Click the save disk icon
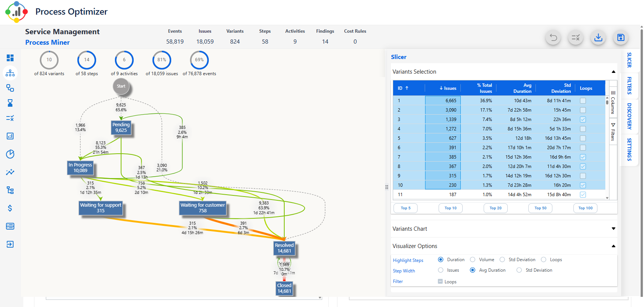The height and width of the screenshot is (307, 644). 621,38
